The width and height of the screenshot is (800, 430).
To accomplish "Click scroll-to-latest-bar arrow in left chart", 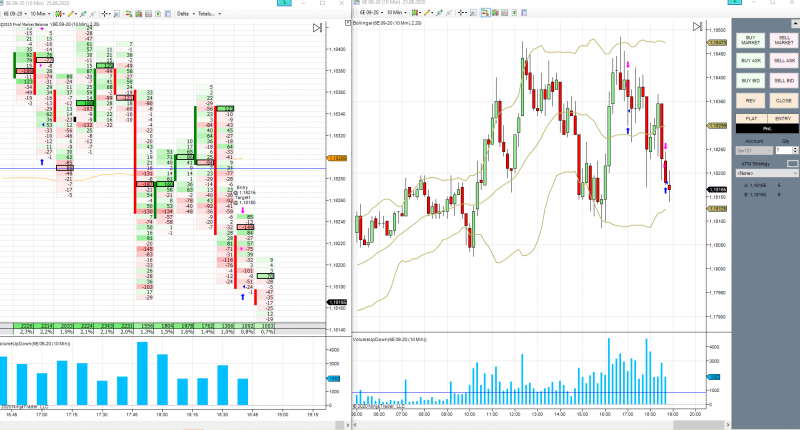I will click(317, 28).
